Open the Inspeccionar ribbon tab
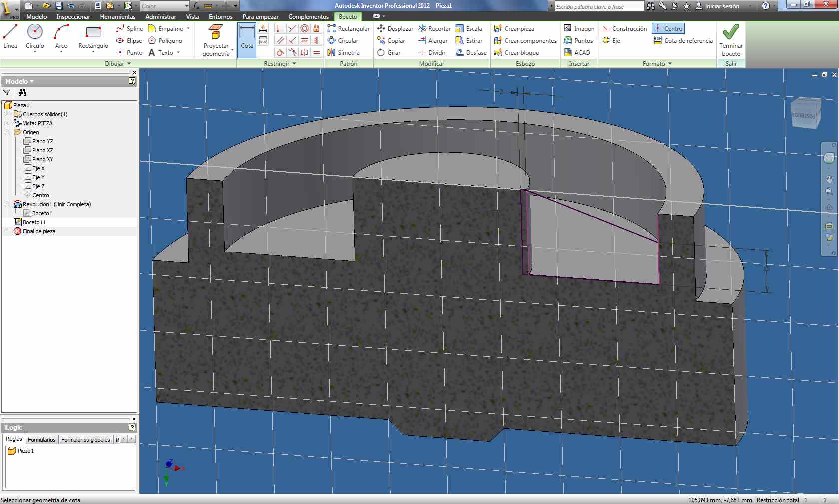The width and height of the screenshot is (839, 504). pos(73,16)
